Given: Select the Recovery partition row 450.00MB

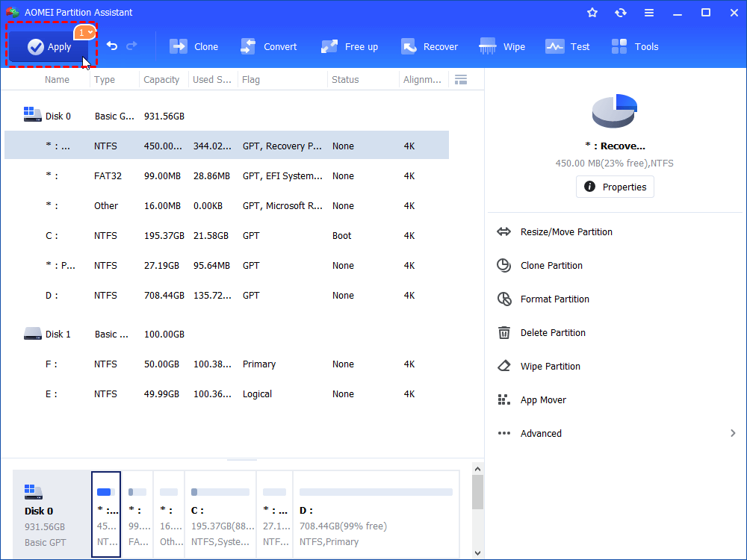Looking at the screenshot, I should pyautogui.click(x=227, y=146).
